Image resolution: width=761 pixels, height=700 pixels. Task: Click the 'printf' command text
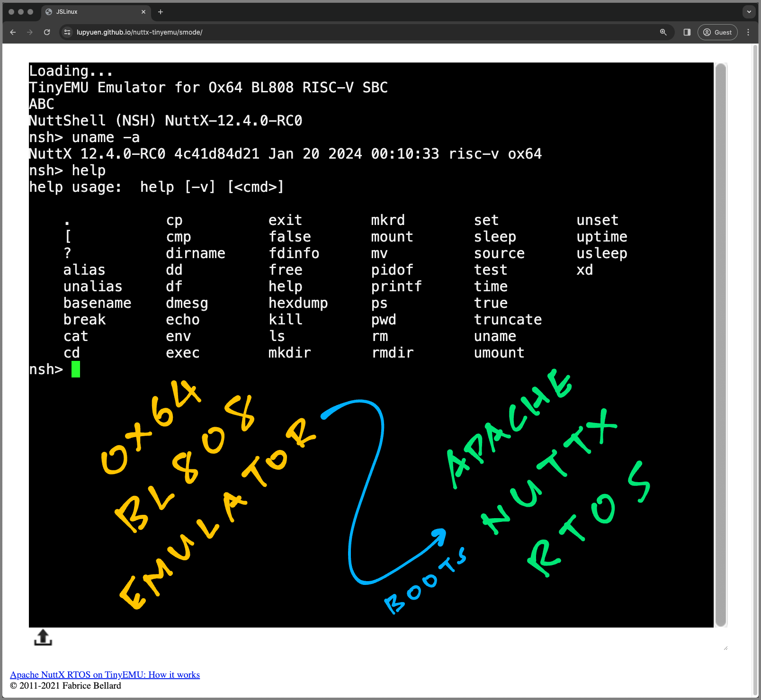point(396,287)
